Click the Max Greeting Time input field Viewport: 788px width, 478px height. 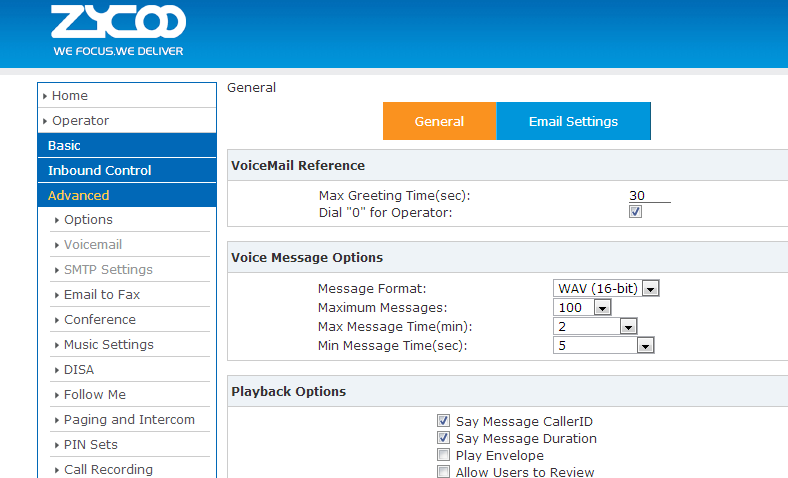tap(649, 196)
